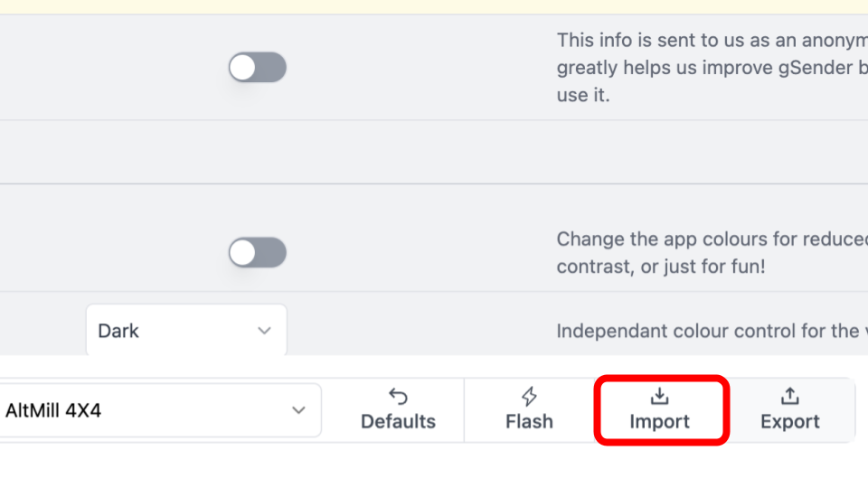Click the Import tray arrow icon
Screen dimensions: 868x488
pos(660,396)
